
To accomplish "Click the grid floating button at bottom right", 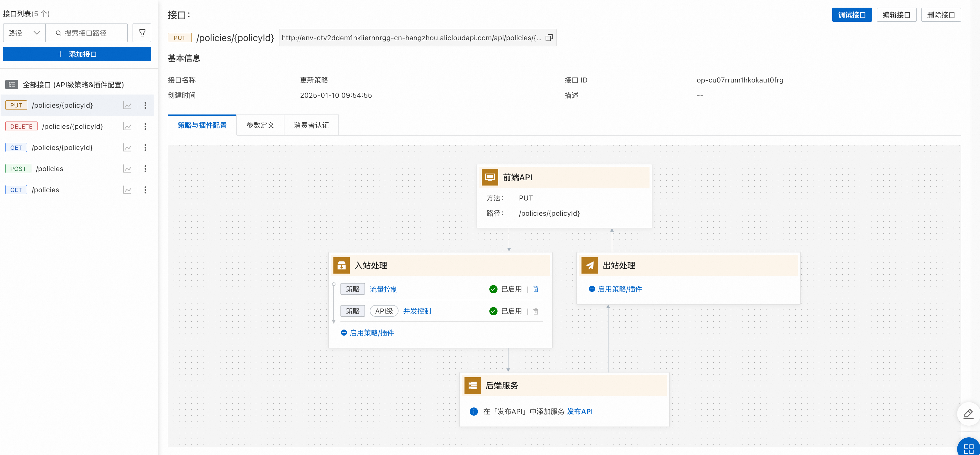I will tap(969, 448).
